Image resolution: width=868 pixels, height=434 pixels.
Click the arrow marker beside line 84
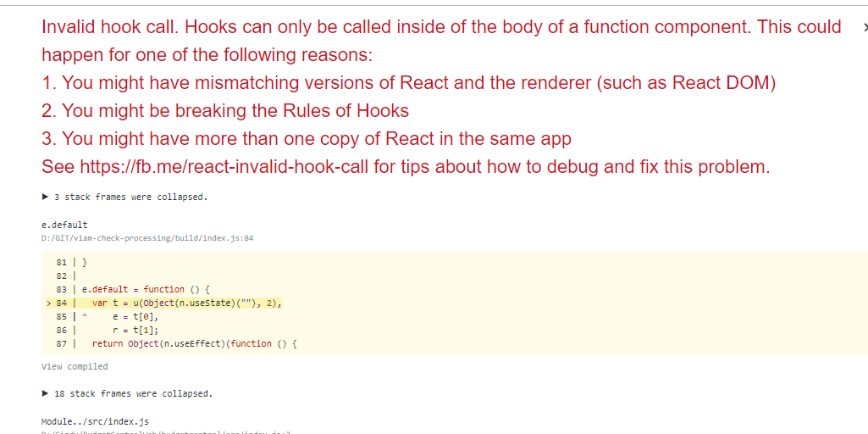point(50,303)
